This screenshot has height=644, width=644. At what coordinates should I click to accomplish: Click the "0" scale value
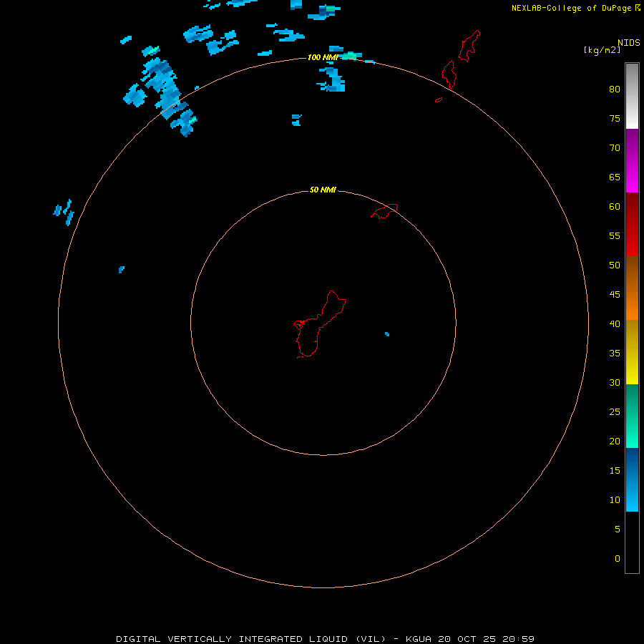pyautogui.click(x=618, y=559)
